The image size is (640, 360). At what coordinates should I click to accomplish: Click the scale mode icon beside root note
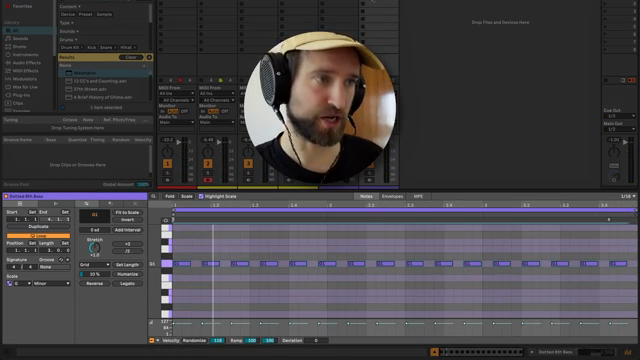click(x=9, y=283)
